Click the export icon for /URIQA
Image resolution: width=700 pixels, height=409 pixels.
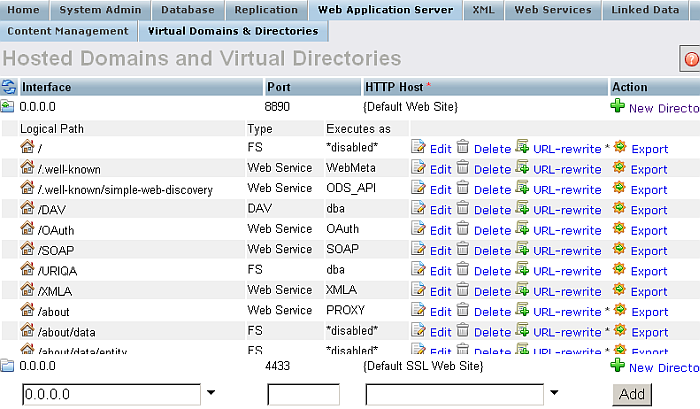[619, 269]
